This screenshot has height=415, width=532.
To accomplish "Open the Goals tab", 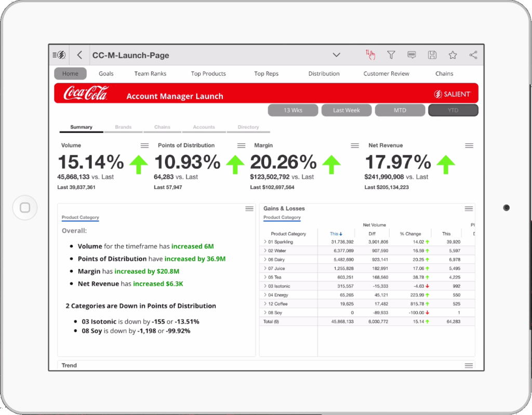I will (x=106, y=74).
